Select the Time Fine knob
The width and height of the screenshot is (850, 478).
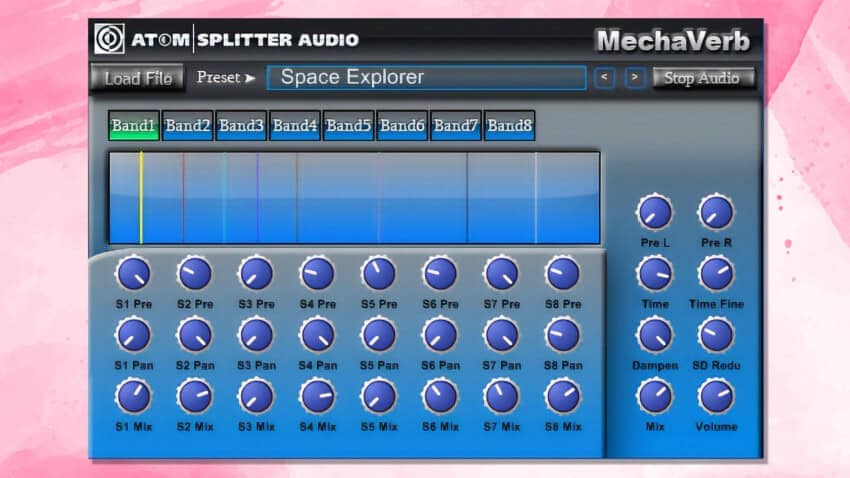(x=716, y=274)
